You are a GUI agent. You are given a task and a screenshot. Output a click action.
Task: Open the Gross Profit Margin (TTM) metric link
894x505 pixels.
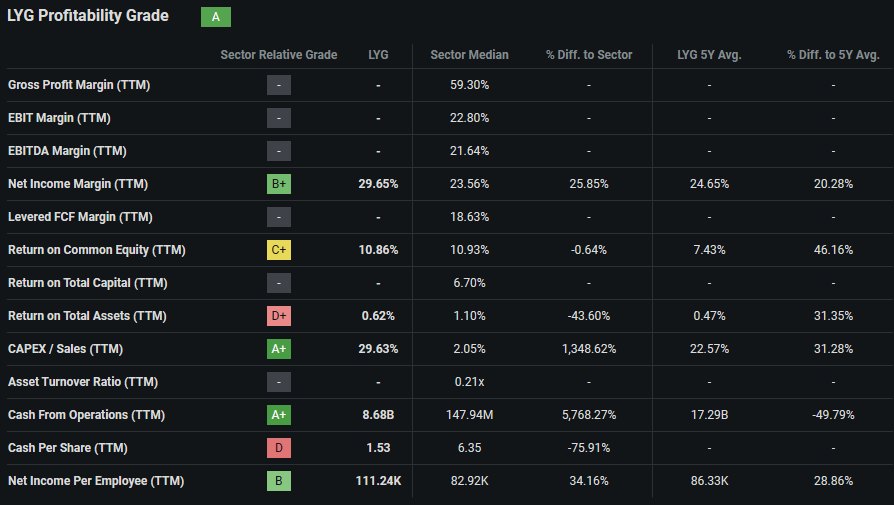[79, 85]
